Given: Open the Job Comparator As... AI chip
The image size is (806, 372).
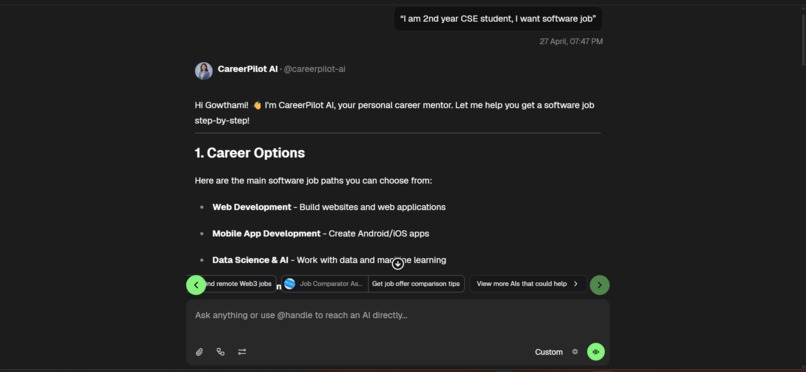Looking at the screenshot, I should [325, 284].
